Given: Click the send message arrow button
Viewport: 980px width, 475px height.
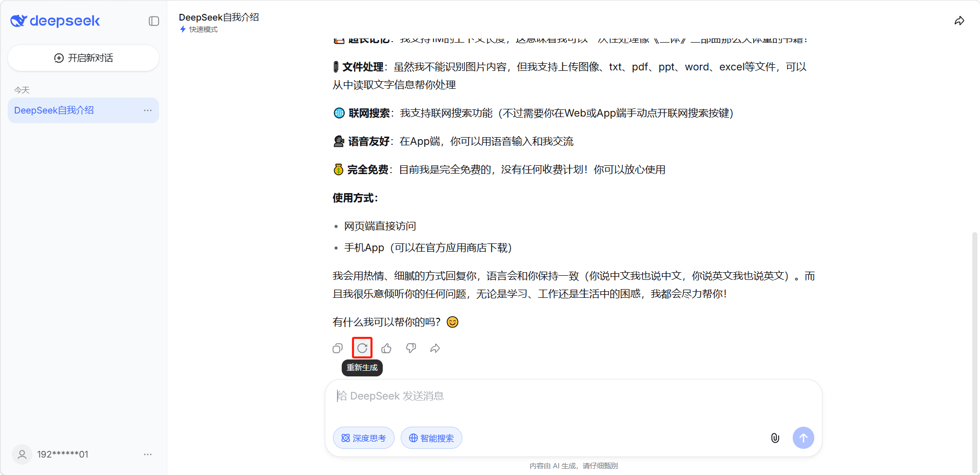Looking at the screenshot, I should click(803, 438).
